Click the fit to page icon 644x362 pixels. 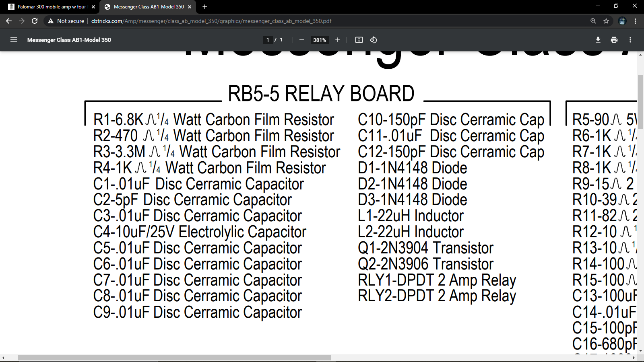click(x=359, y=40)
